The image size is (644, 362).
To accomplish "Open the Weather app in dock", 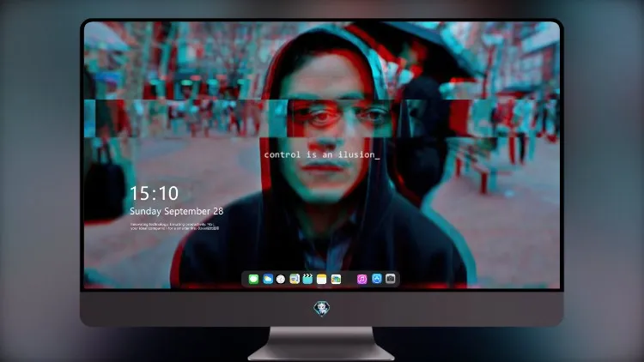I will click(268, 279).
